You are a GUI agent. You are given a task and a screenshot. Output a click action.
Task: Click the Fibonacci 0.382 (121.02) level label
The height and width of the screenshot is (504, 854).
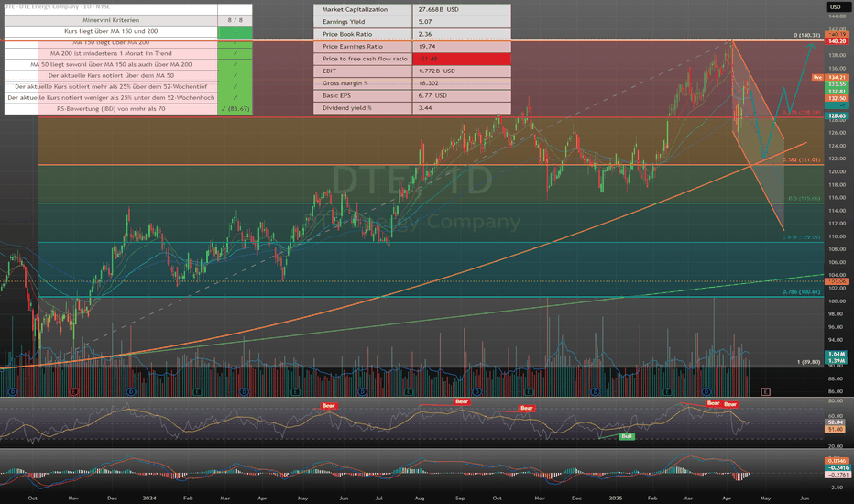coord(801,159)
